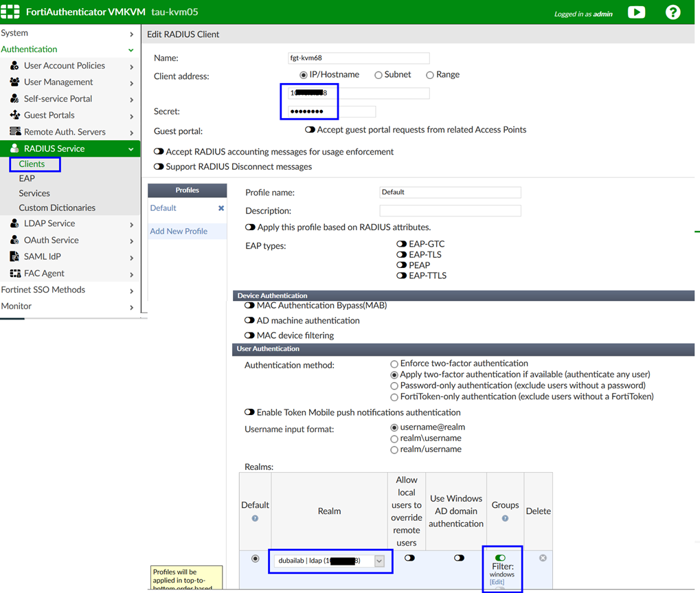The height and width of the screenshot is (593, 700).
Task: Toggle MAC Authentication Bypass(MAB)
Action: [249, 305]
